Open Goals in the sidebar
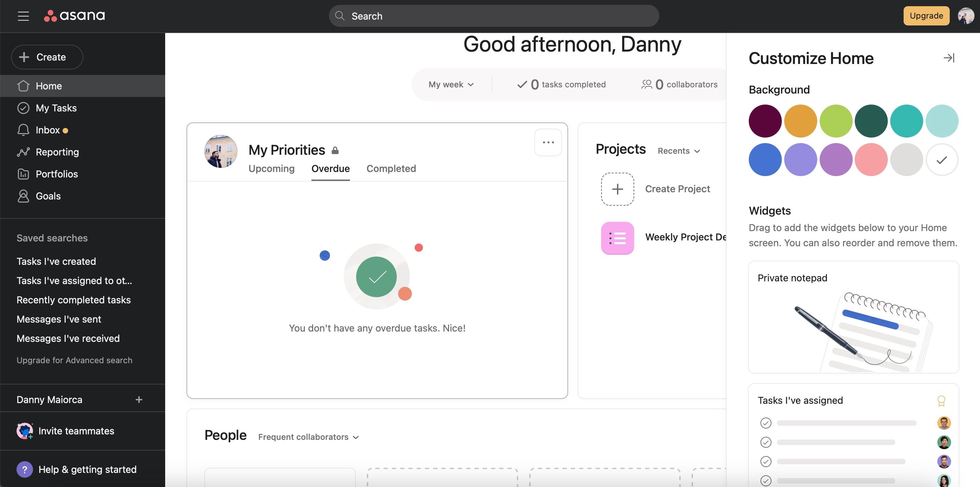980x487 pixels. [48, 196]
